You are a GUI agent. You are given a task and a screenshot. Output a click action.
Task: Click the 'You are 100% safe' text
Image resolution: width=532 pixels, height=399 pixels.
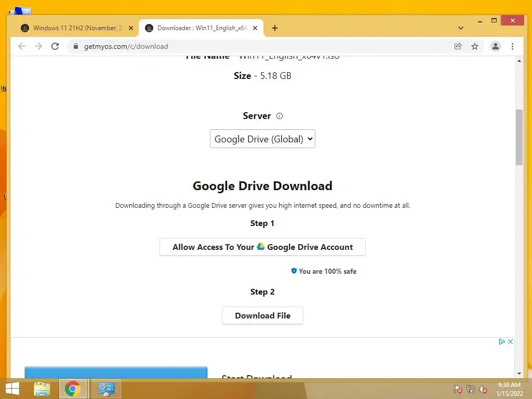(327, 271)
